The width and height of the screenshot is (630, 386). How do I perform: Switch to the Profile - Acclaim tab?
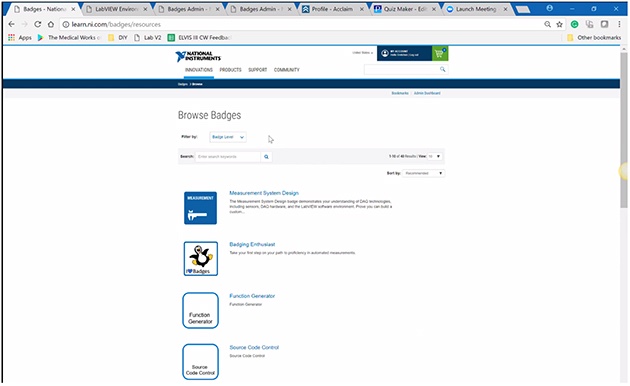tap(332, 9)
